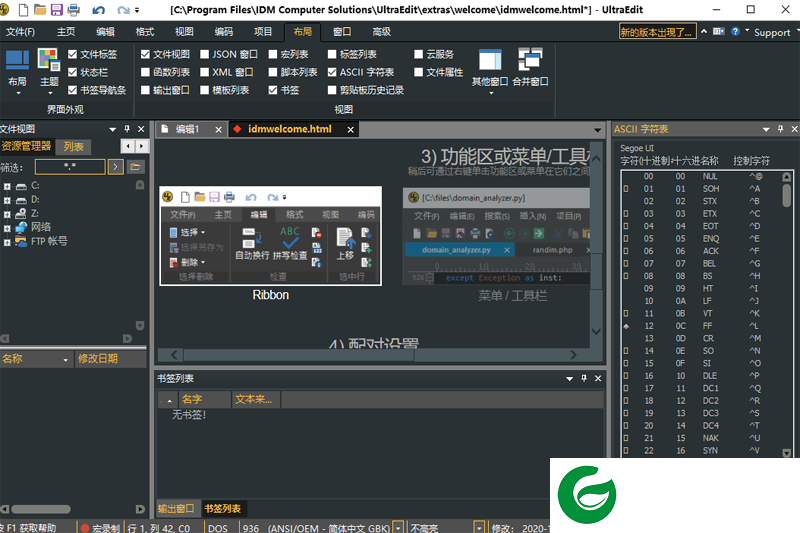Click the left arrow of file view tabs

(128, 147)
